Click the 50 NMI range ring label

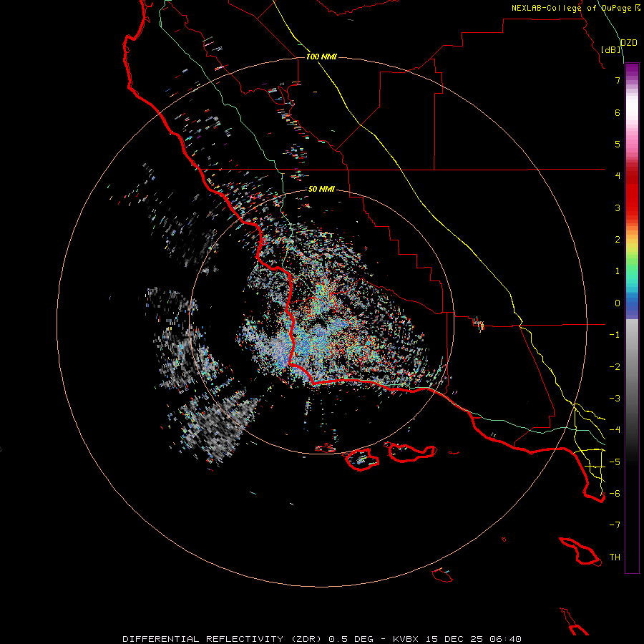click(321, 189)
